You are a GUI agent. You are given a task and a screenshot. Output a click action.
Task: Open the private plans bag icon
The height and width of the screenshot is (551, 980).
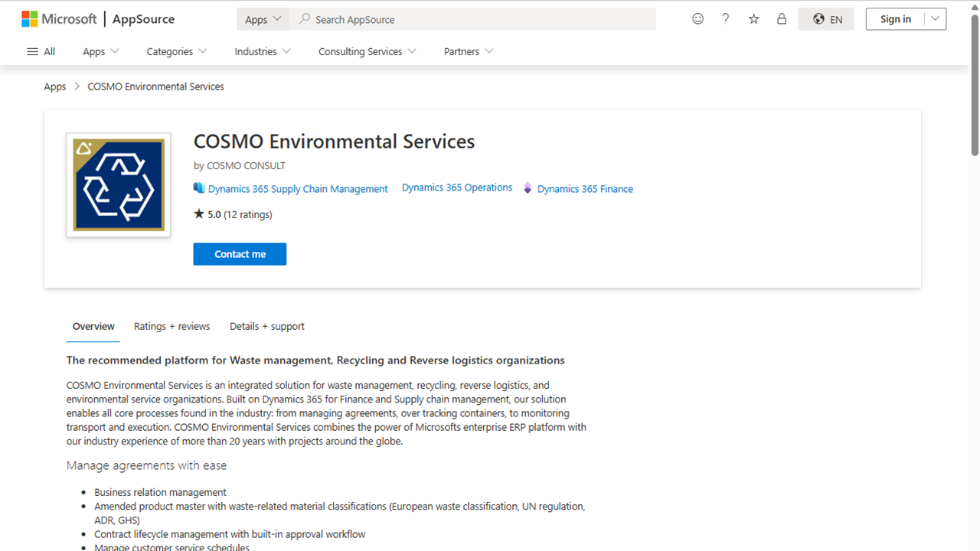tap(782, 18)
